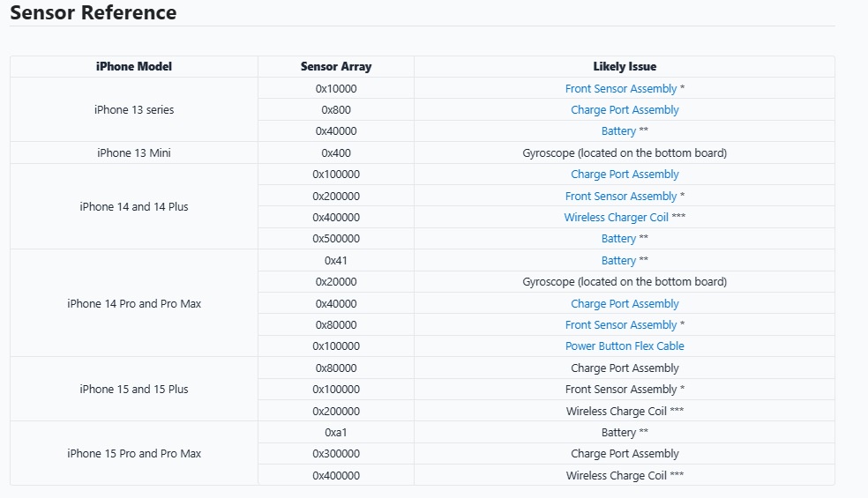Open Front Sensor Assembly link for iPhone 13 series

click(620, 89)
